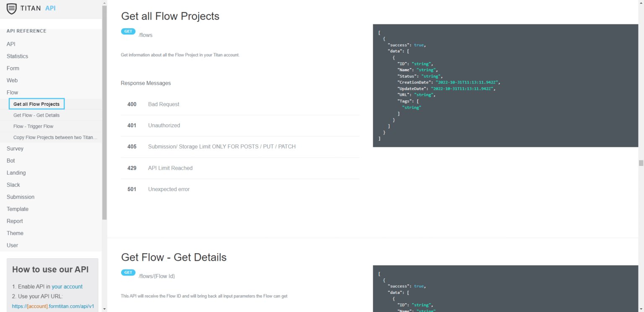Viewport: 644px width, 312px height.
Task: Open the Form documentation section
Action: [13, 68]
